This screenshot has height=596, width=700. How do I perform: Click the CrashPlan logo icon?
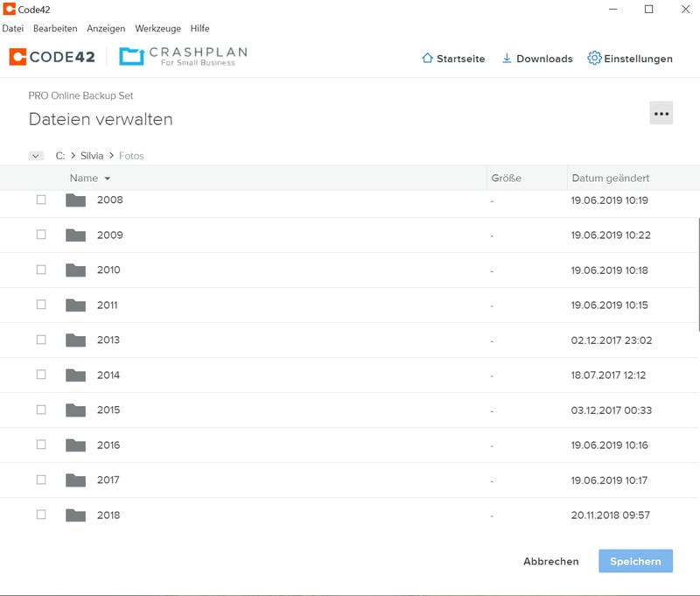[x=131, y=57]
